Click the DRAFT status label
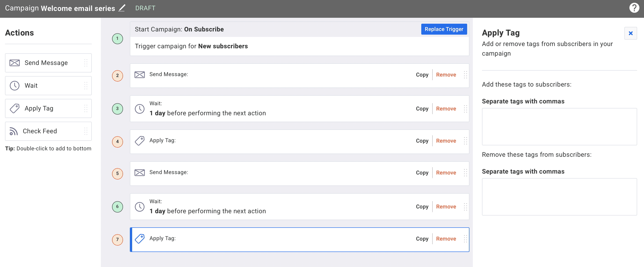Screen dimensions: 644x267 click(145, 8)
